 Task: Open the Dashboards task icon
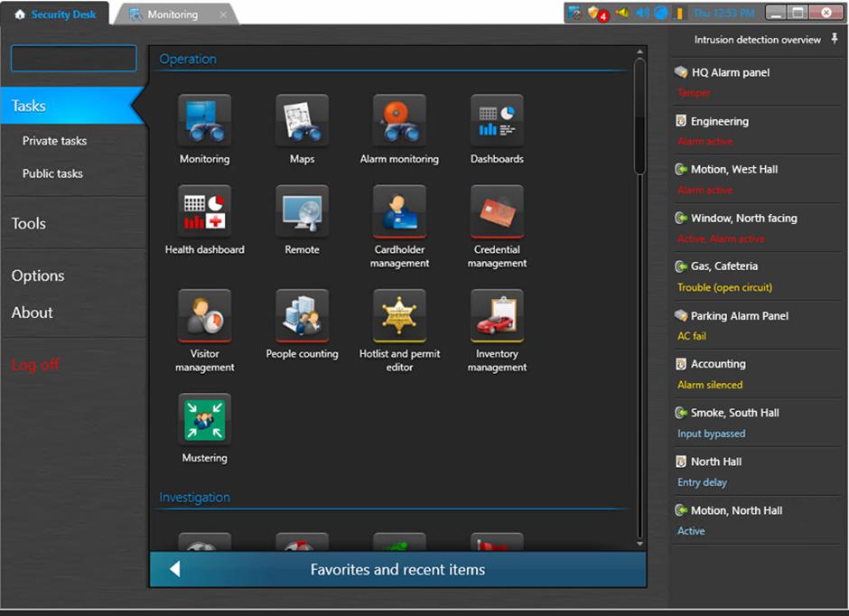click(x=497, y=121)
